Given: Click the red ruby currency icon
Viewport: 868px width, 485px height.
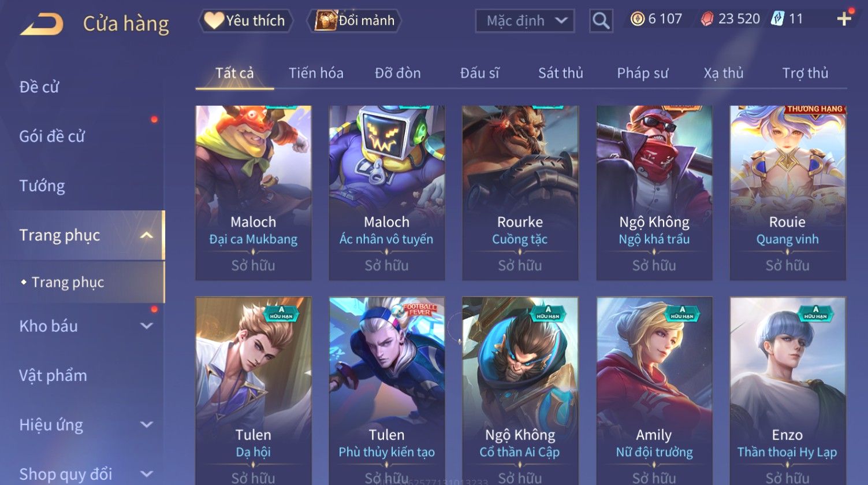Looking at the screenshot, I should point(707,19).
